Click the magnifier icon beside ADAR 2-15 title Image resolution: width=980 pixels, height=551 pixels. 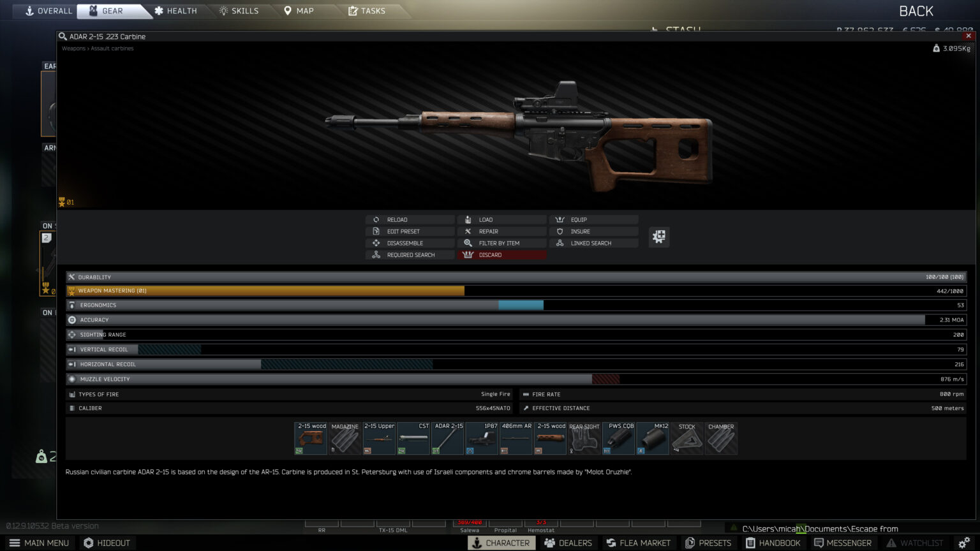coord(63,36)
